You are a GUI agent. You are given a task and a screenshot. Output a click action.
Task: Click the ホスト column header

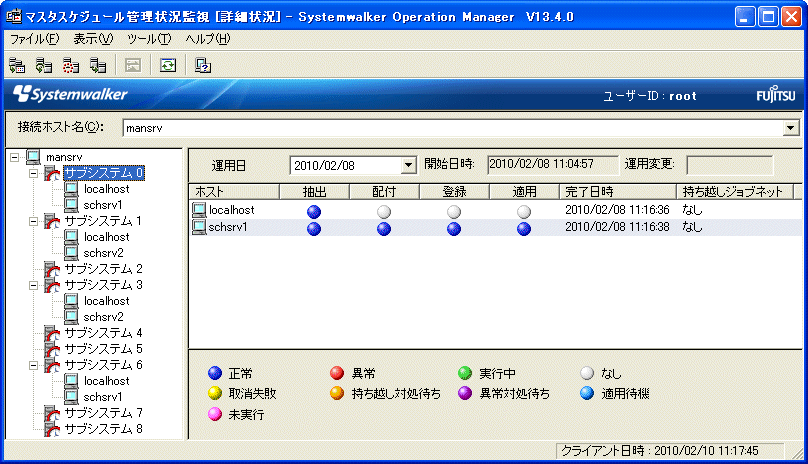pos(234,192)
